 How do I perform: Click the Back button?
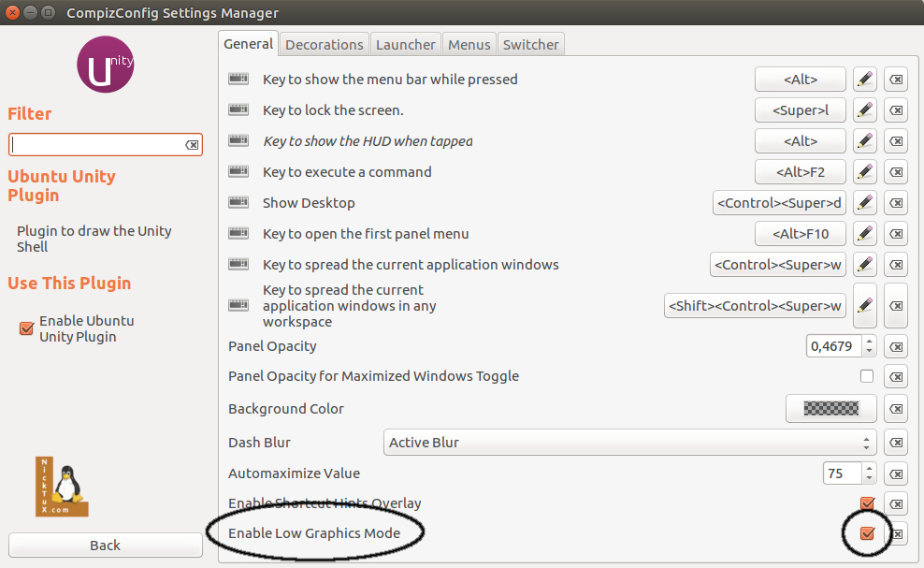click(x=105, y=545)
